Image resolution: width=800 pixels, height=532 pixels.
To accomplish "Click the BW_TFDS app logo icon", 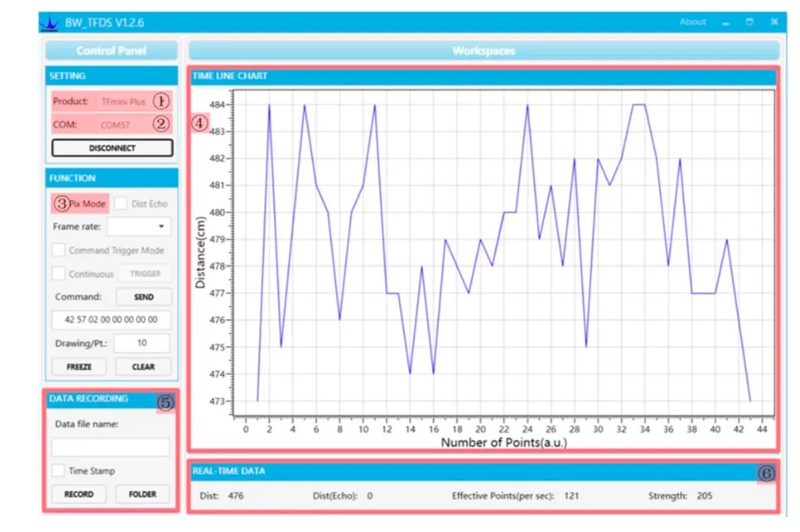I will 50,23.
